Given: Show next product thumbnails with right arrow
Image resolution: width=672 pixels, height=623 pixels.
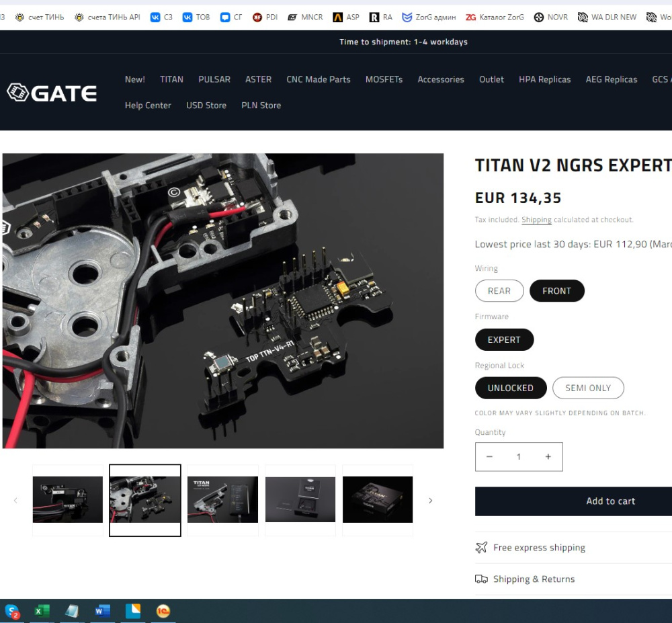Looking at the screenshot, I should (431, 501).
